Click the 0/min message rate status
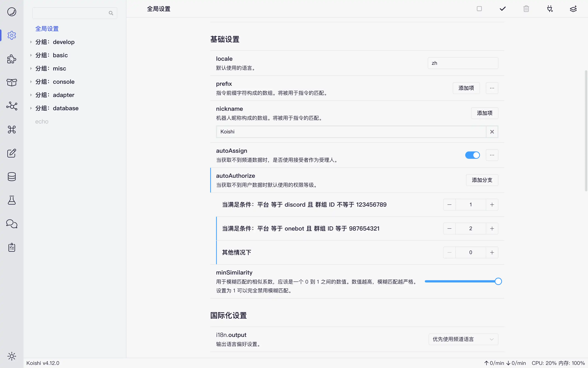Screen dimensions: 588x368 coord(505,363)
